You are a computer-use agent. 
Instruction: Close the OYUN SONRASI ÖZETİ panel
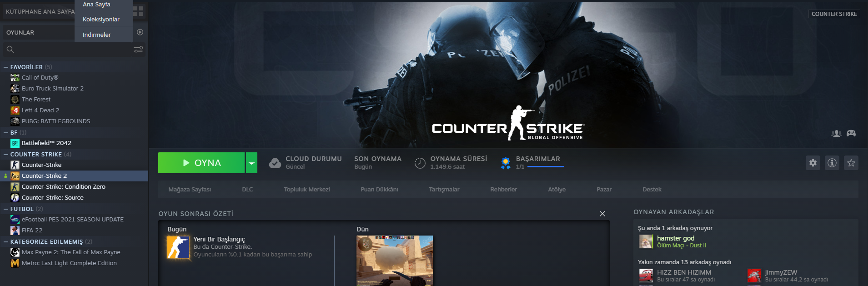(602, 214)
